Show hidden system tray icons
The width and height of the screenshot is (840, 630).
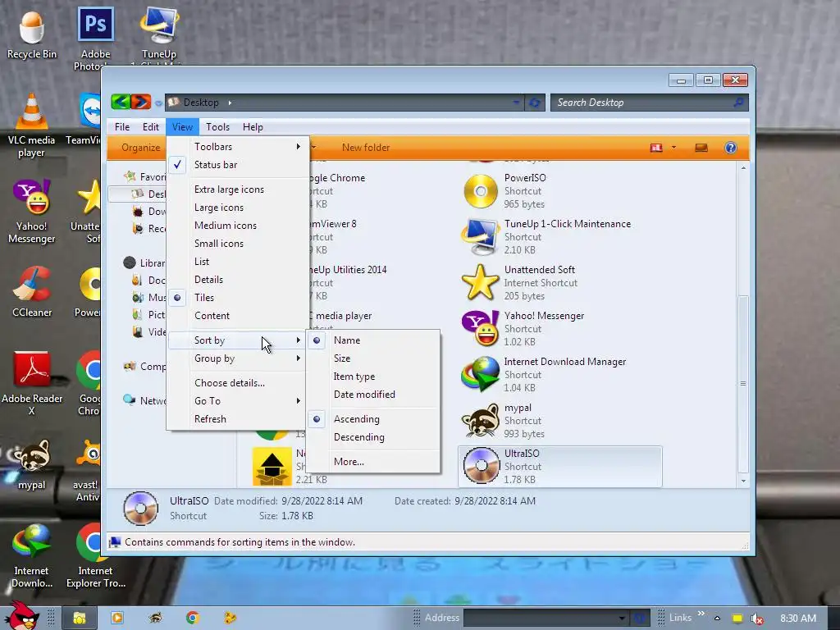point(717,619)
